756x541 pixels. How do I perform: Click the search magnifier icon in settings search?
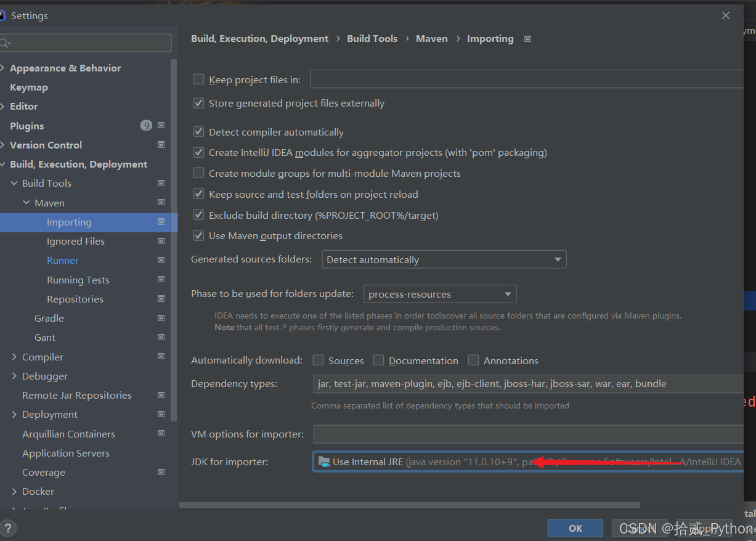click(x=5, y=43)
